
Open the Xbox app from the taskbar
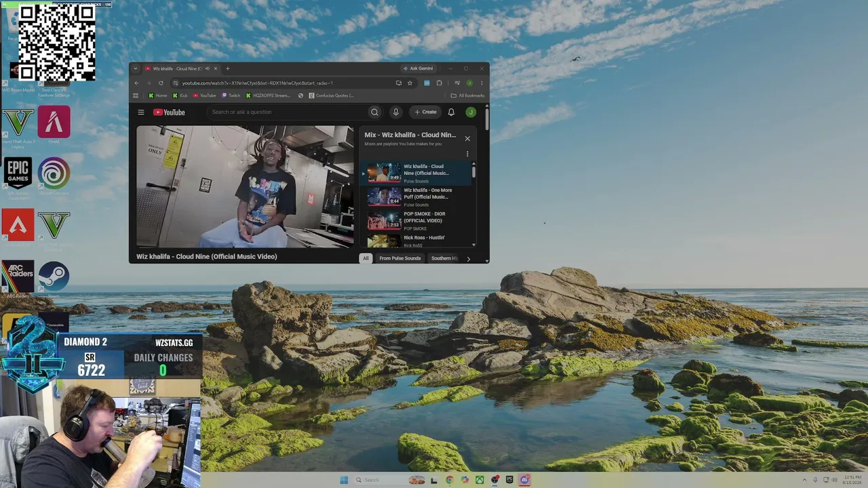click(x=479, y=480)
